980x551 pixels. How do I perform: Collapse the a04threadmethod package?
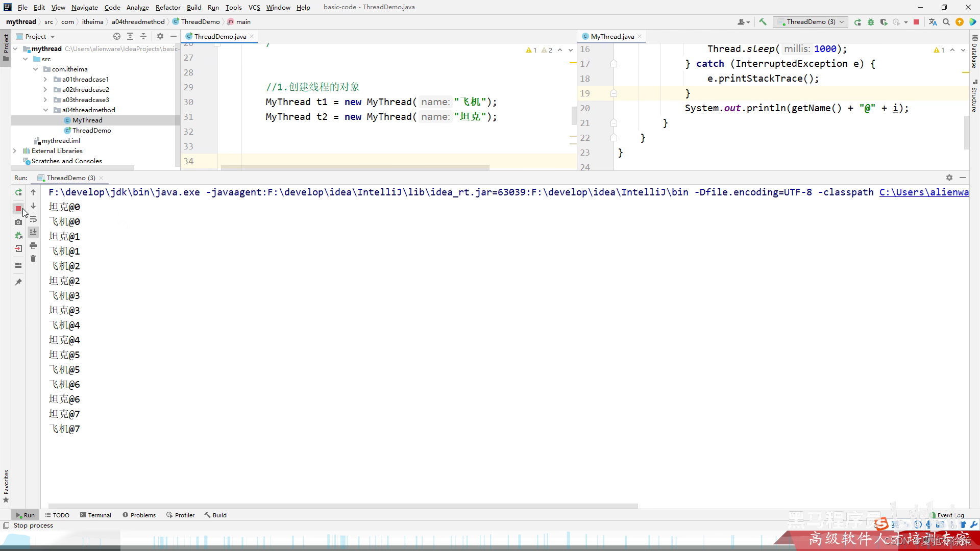(45, 110)
